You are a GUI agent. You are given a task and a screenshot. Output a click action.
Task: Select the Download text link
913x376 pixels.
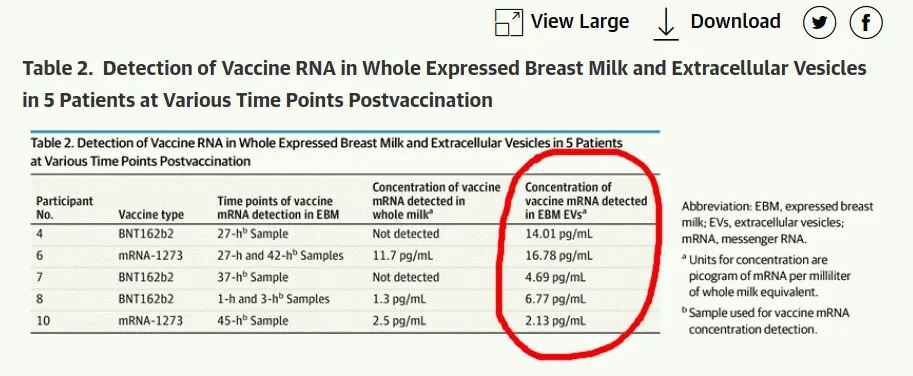coord(735,22)
